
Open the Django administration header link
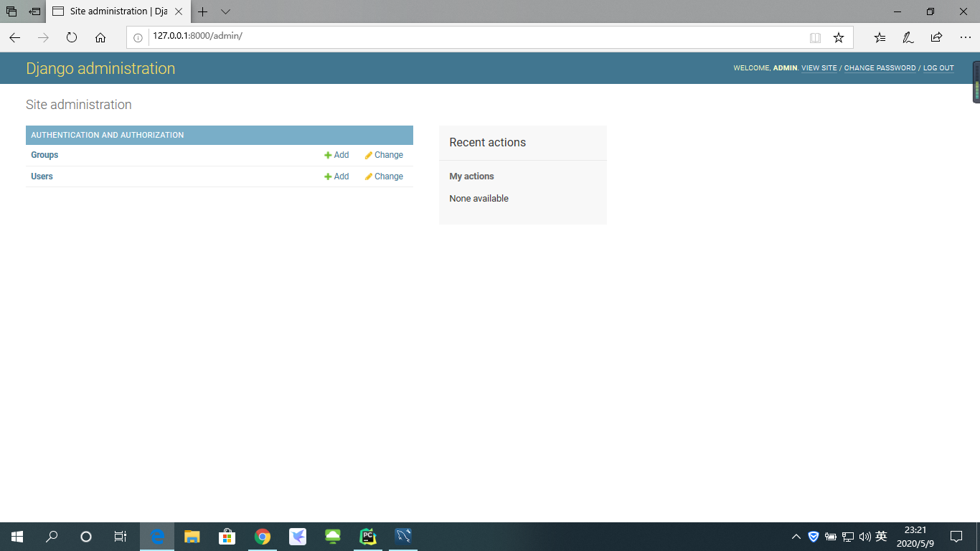tap(100, 68)
